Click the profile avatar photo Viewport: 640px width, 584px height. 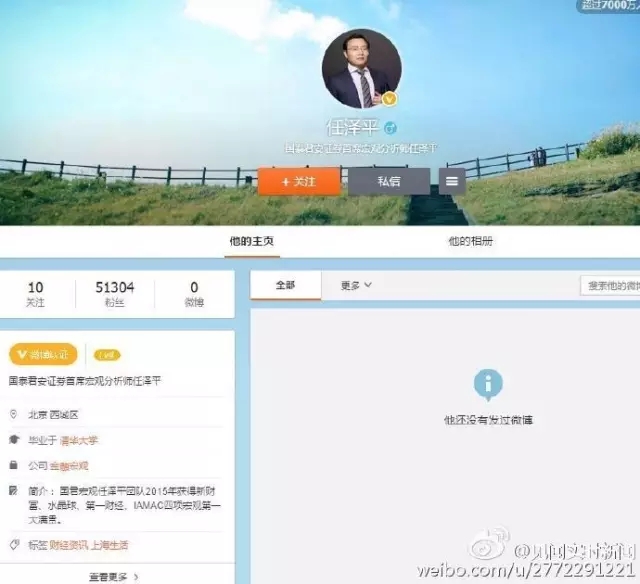pyautogui.click(x=362, y=69)
